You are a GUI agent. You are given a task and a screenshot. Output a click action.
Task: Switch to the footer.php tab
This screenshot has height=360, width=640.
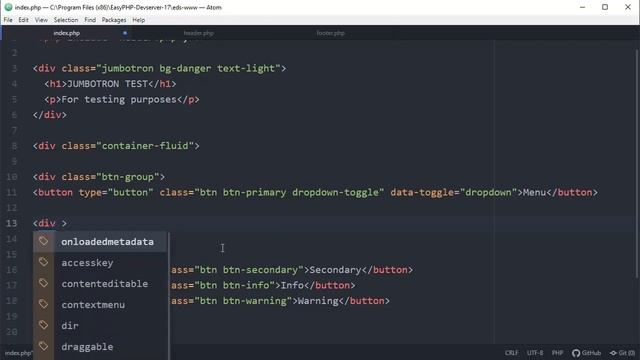[330, 33]
